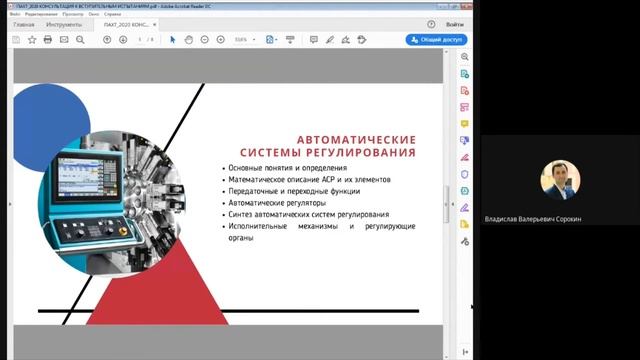Open Create PDF tool in right pane

(464, 90)
